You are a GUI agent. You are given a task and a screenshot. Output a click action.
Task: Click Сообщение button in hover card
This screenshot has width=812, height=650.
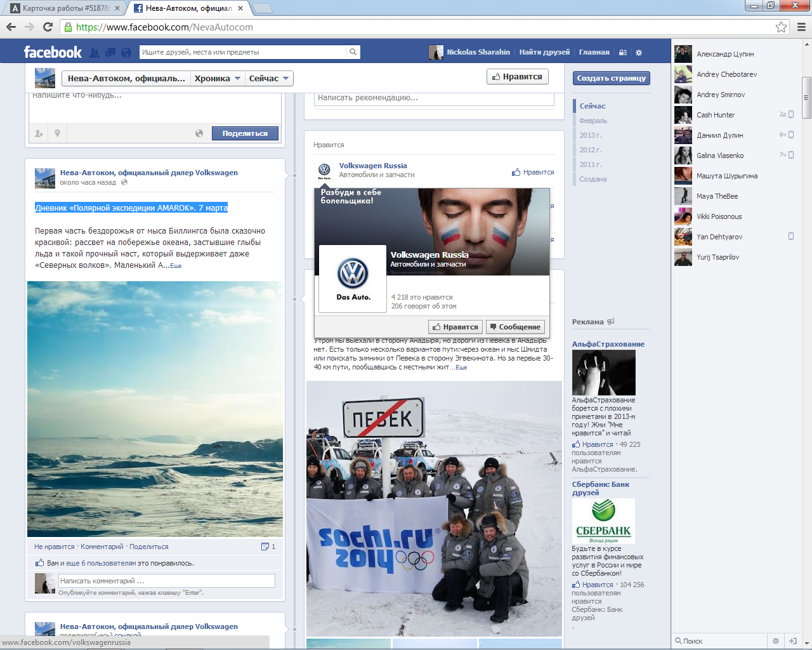pyautogui.click(x=515, y=327)
